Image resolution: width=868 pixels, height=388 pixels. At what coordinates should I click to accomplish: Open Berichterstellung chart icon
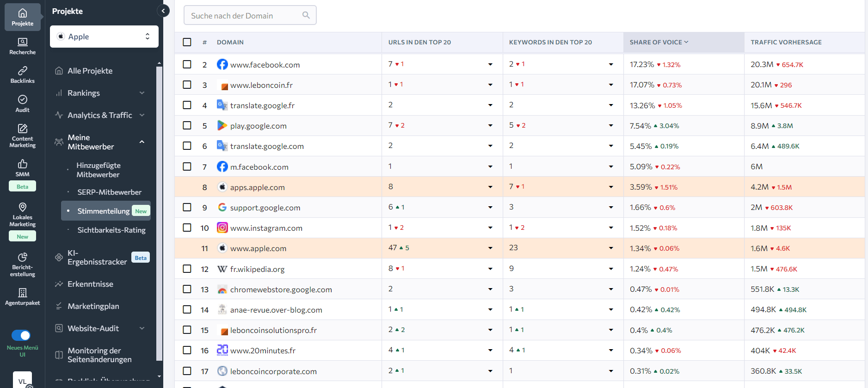click(22, 257)
